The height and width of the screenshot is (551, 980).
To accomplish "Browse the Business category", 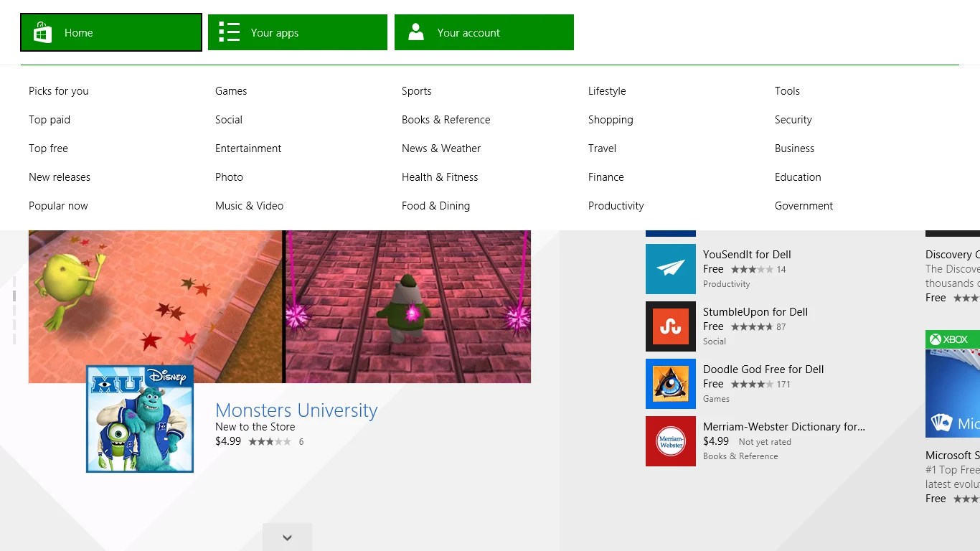I will (794, 149).
